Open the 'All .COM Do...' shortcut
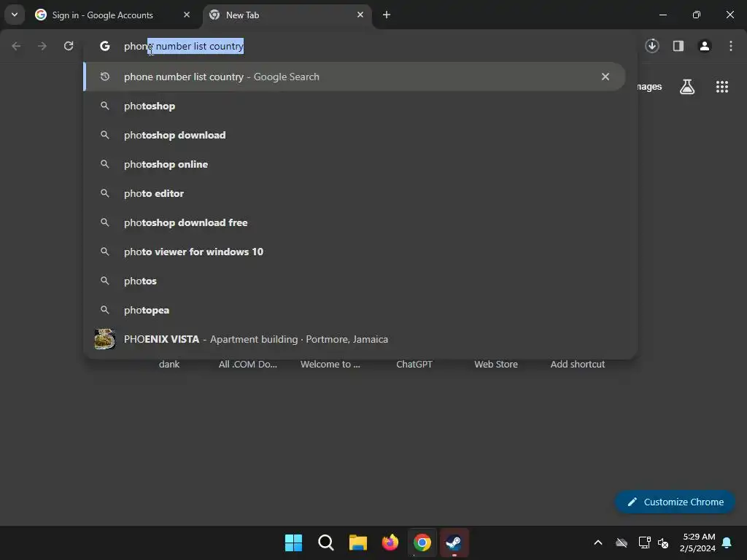Viewport: 747px width, 560px height. tap(248, 365)
